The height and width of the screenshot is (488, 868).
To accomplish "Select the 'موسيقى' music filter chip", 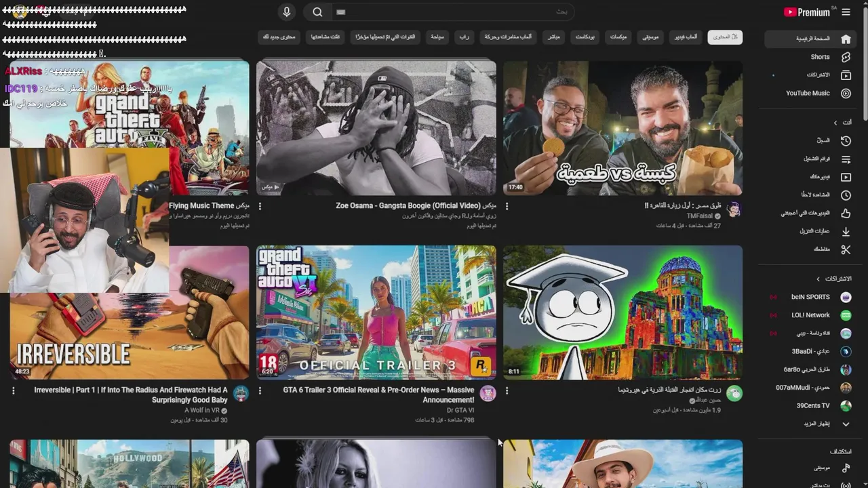I will (652, 37).
